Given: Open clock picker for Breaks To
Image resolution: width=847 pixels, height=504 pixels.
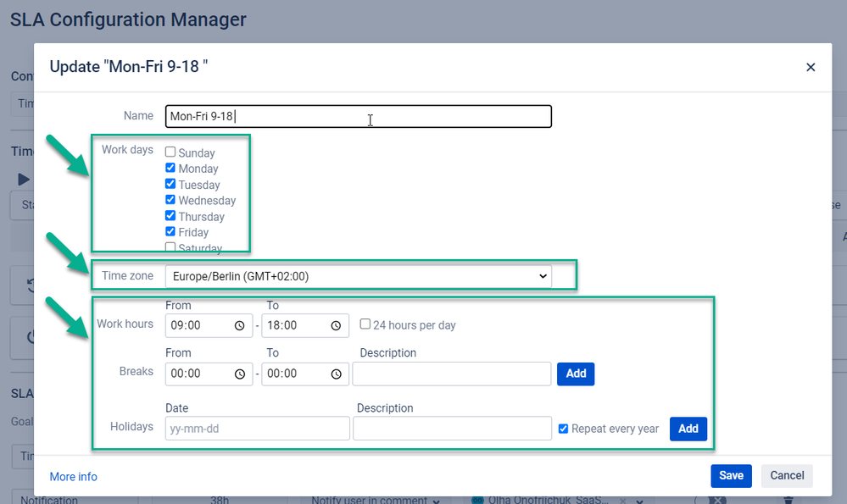Looking at the screenshot, I should 336,374.
